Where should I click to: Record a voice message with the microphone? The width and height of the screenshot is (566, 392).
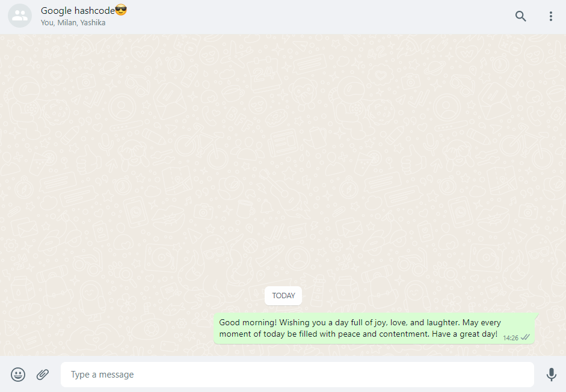click(551, 375)
